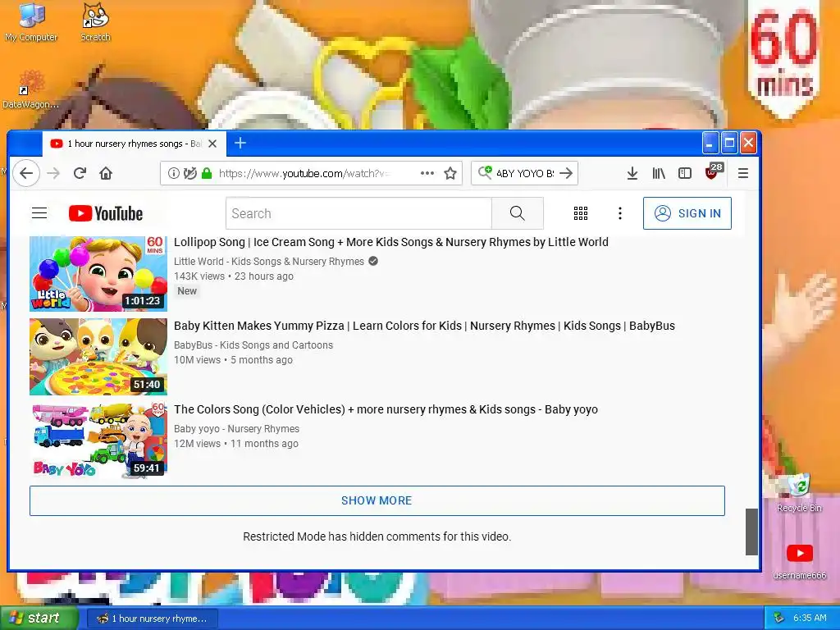
Task: Open the DataWagon desktop shortcut
Action: pyautogui.click(x=30, y=89)
